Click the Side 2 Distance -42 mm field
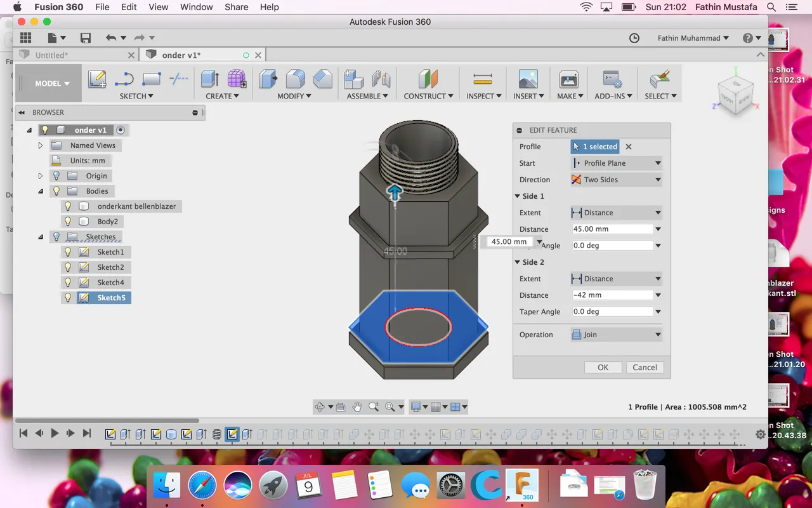The height and width of the screenshot is (508, 812). (x=612, y=295)
